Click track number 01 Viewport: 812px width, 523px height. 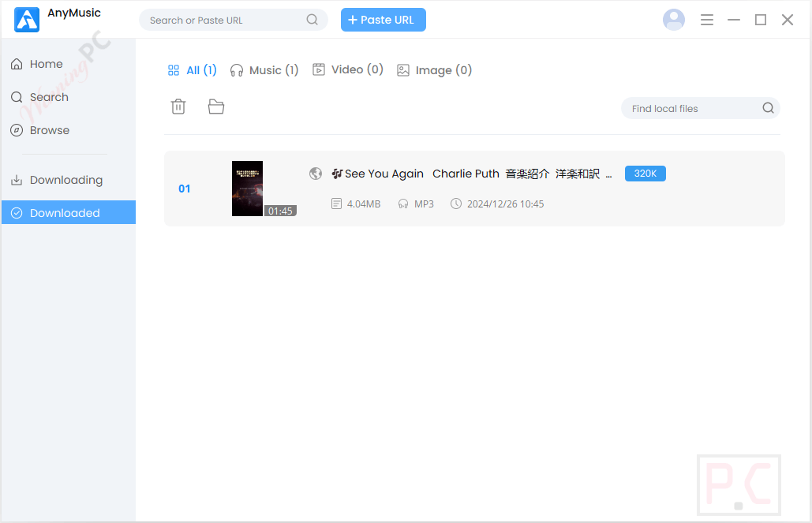click(x=185, y=189)
